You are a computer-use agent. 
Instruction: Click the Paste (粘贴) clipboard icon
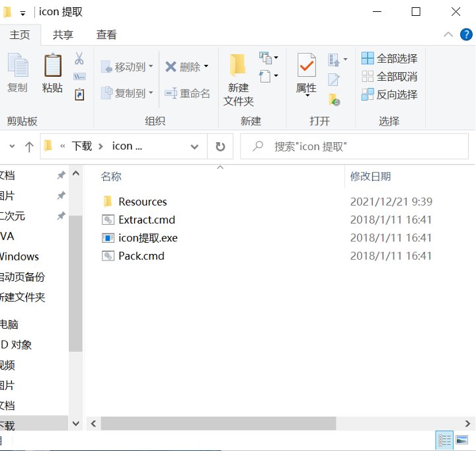tap(53, 65)
